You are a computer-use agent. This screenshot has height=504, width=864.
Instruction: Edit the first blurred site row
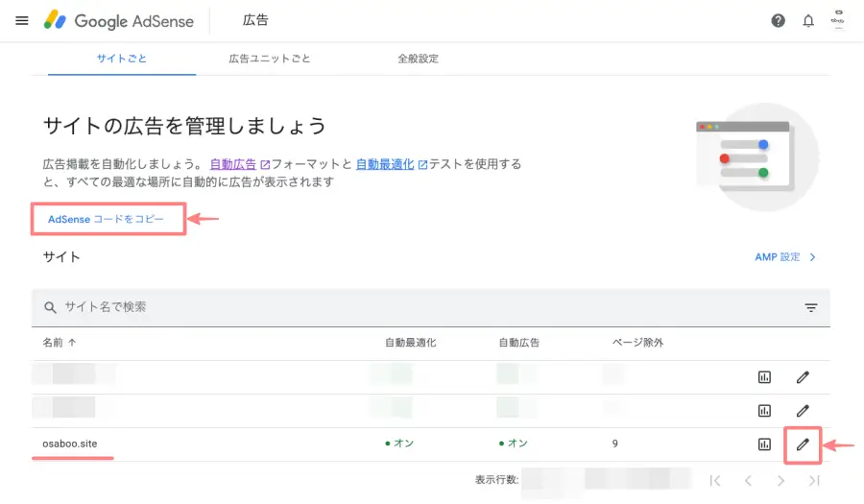(803, 377)
